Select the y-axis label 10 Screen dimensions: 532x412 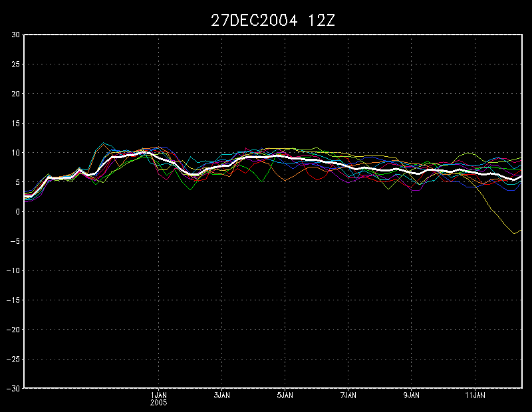[x=15, y=153]
